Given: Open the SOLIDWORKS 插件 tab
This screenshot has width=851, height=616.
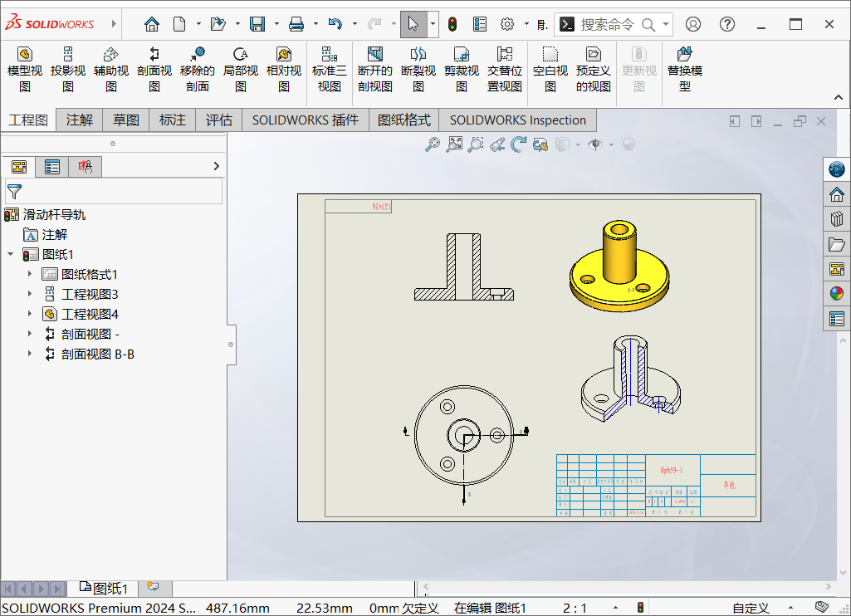Looking at the screenshot, I should point(304,120).
